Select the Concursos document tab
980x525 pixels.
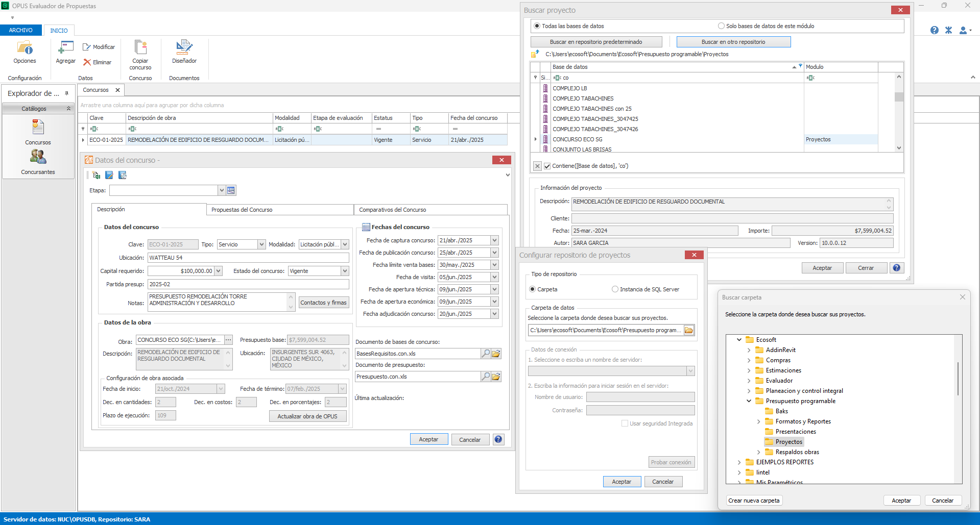96,90
